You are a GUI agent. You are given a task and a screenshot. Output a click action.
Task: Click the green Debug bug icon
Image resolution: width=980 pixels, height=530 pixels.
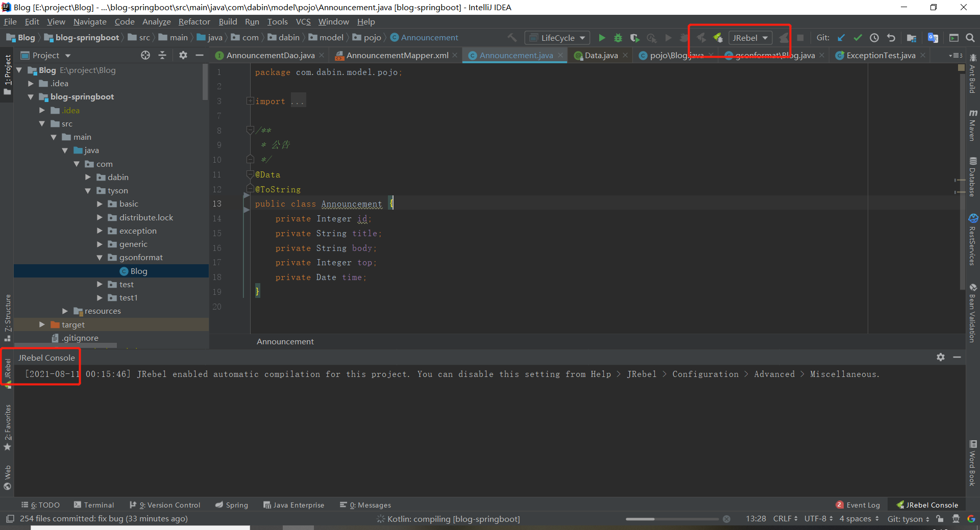coord(618,38)
